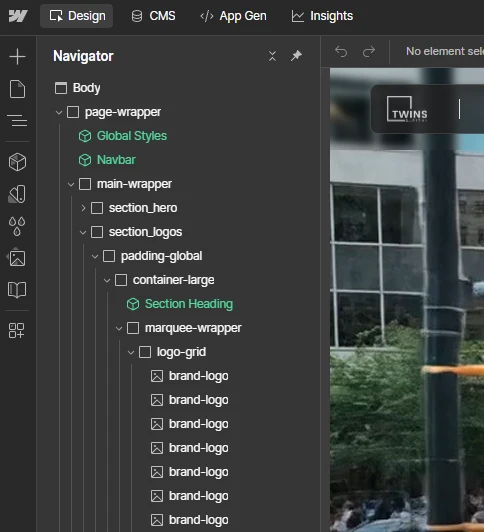The height and width of the screenshot is (532, 484).
Task: Expand the section_hero node
Action: click(x=83, y=208)
